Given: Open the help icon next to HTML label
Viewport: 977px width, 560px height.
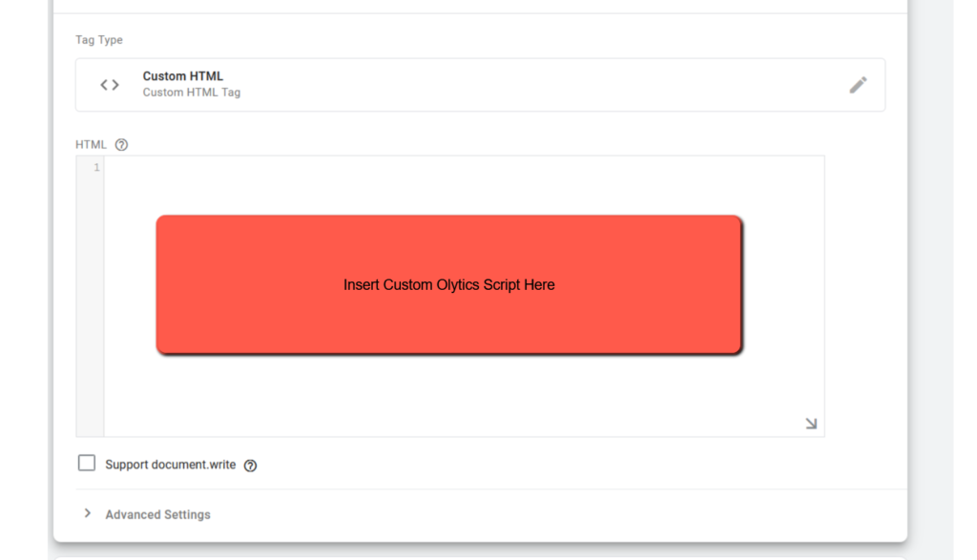Looking at the screenshot, I should pyautogui.click(x=121, y=145).
